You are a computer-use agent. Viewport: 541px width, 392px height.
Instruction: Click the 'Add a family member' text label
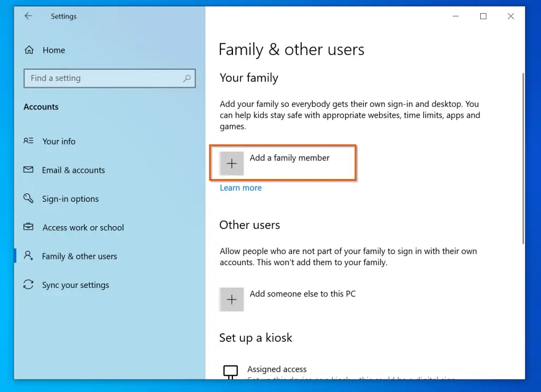pyautogui.click(x=290, y=158)
